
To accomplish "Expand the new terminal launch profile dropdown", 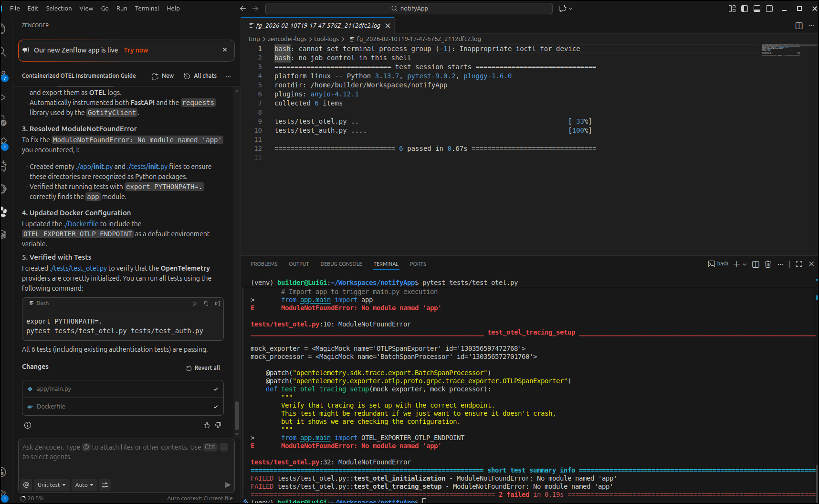I will point(745,264).
